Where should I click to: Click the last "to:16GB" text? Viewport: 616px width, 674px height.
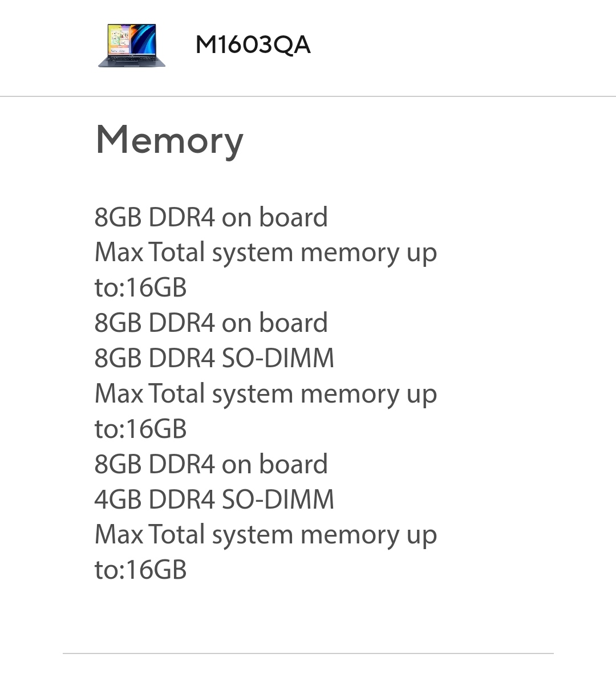click(140, 570)
